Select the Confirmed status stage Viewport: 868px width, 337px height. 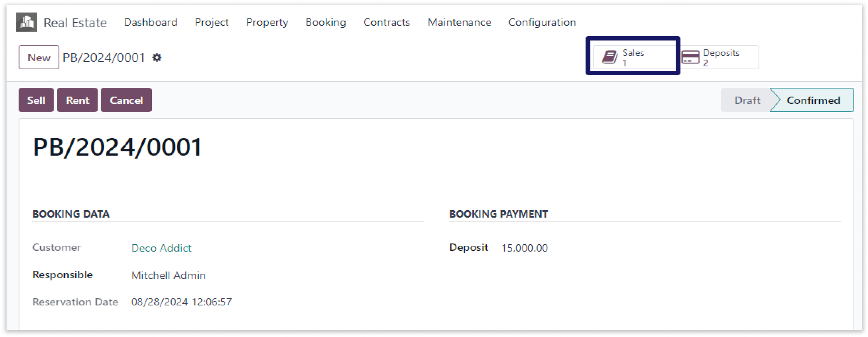pos(813,100)
